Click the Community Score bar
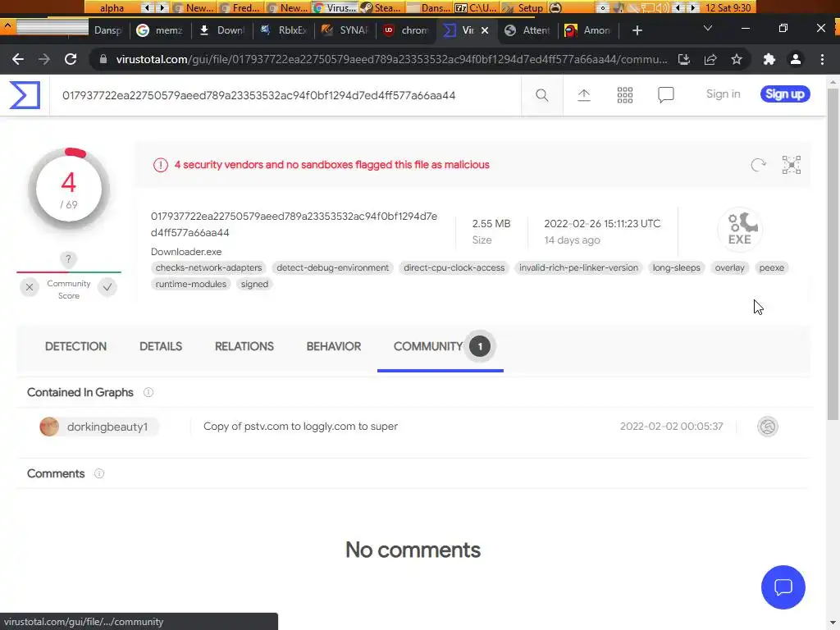This screenshot has width=840, height=630. coord(69,272)
